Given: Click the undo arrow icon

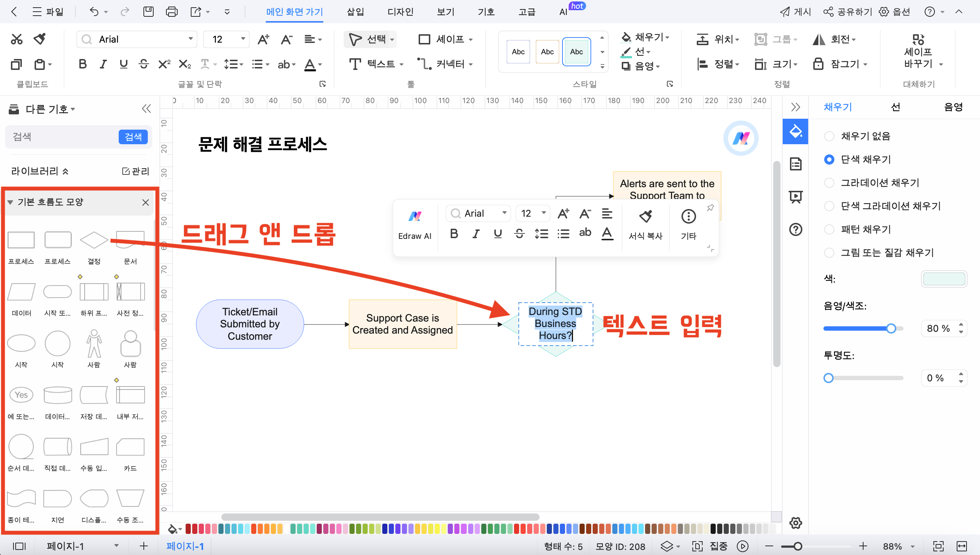Looking at the screenshot, I should click(94, 12).
